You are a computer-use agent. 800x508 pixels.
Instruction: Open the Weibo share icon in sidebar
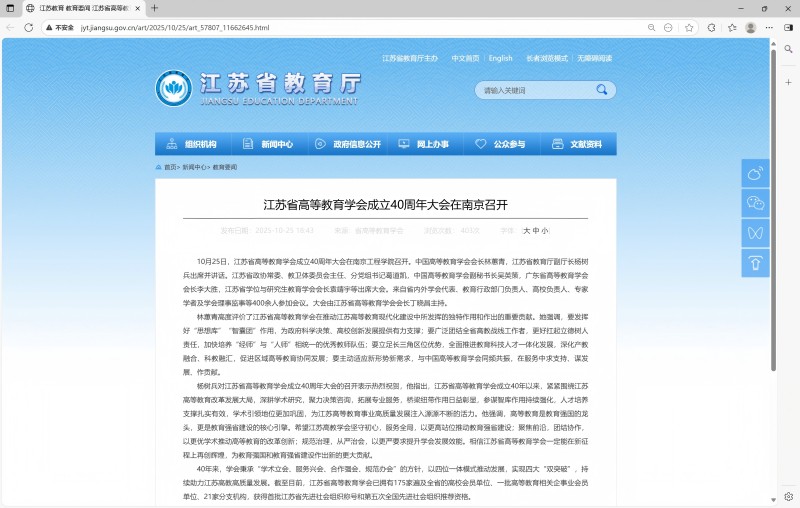click(x=755, y=173)
